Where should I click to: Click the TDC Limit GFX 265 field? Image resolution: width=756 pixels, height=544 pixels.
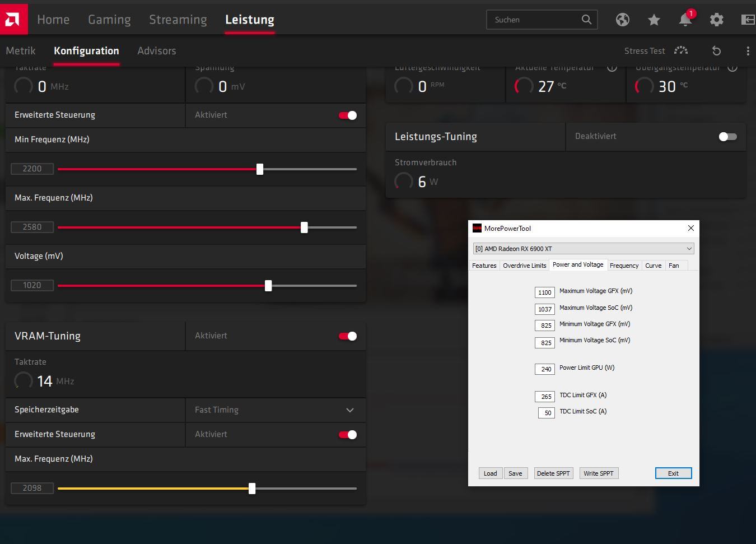(545, 397)
